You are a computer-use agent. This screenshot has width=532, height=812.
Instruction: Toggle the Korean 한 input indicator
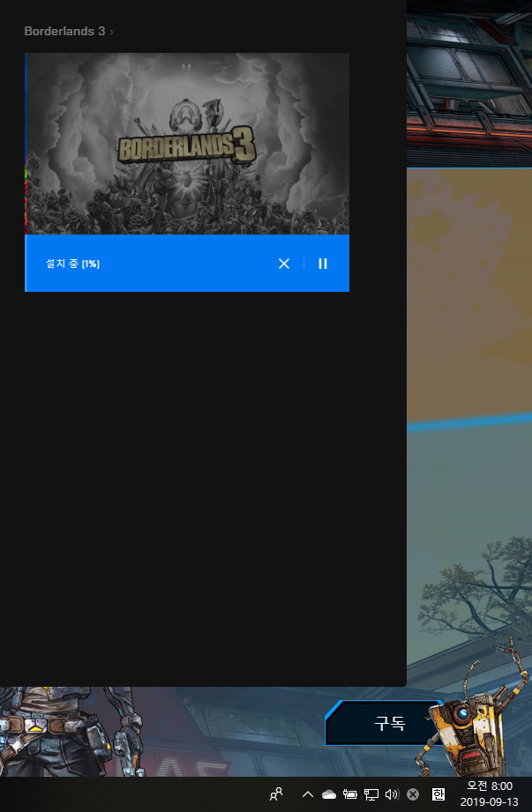click(438, 793)
